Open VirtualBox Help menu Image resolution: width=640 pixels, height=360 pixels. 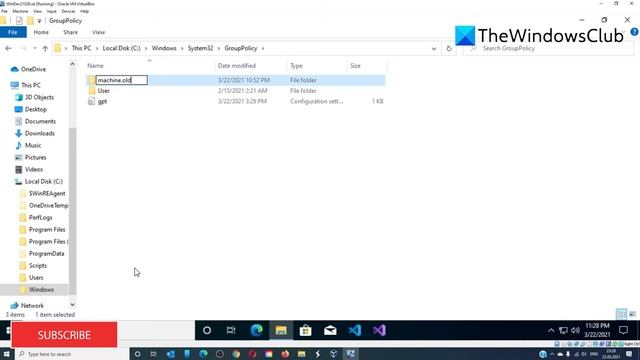pos(84,11)
